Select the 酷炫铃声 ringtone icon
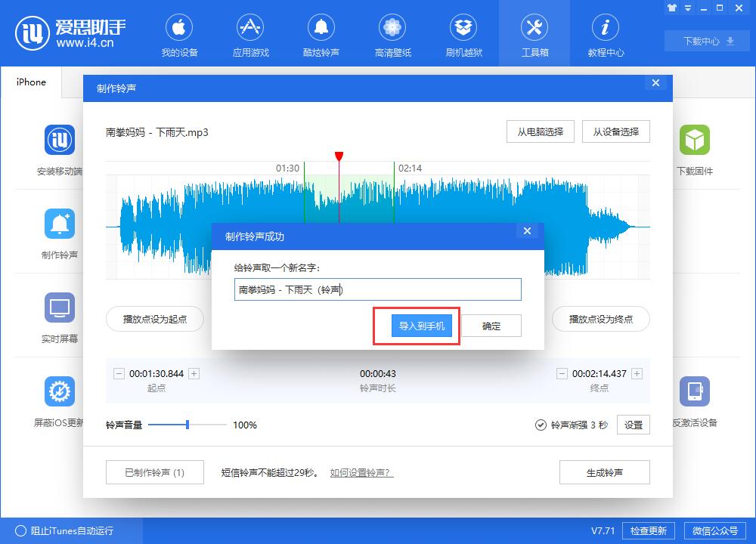Screen dimensions: 756x544 tap(321, 34)
